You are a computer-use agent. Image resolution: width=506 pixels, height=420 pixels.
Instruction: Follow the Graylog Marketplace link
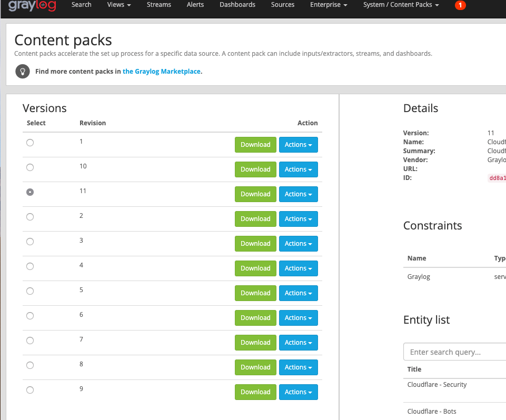click(161, 71)
